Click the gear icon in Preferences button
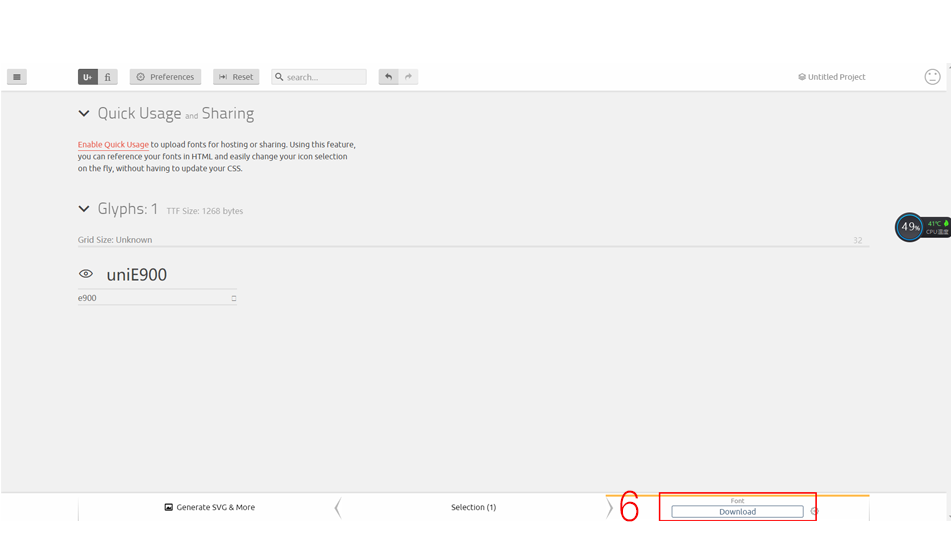Screen dimensions: 951x555 141,77
